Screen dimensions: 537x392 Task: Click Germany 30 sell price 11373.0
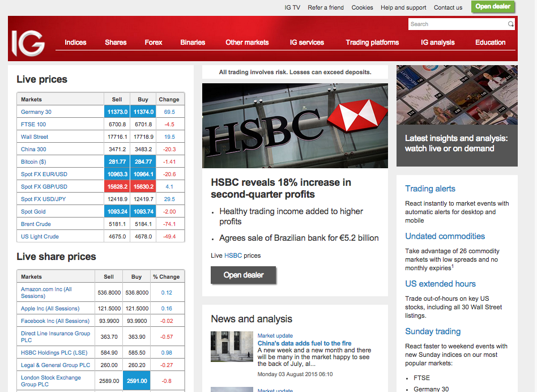click(x=117, y=112)
